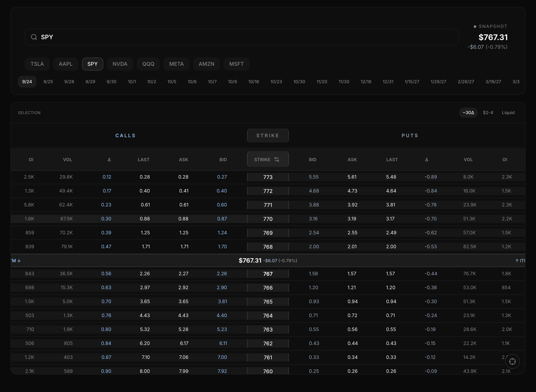Click the 773 strike cell

coord(268,177)
